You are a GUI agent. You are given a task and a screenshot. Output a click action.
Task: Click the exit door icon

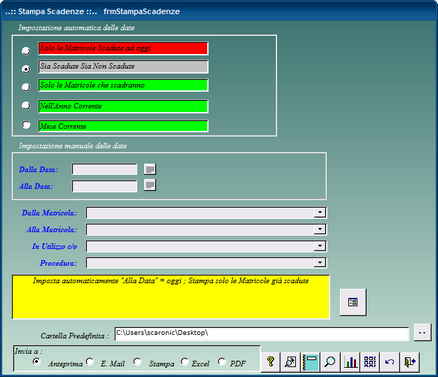[x=410, y=362]
